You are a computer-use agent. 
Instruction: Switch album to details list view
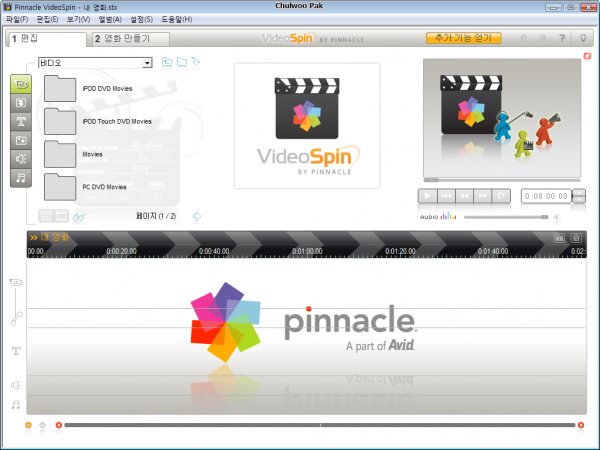pos(46,216)
